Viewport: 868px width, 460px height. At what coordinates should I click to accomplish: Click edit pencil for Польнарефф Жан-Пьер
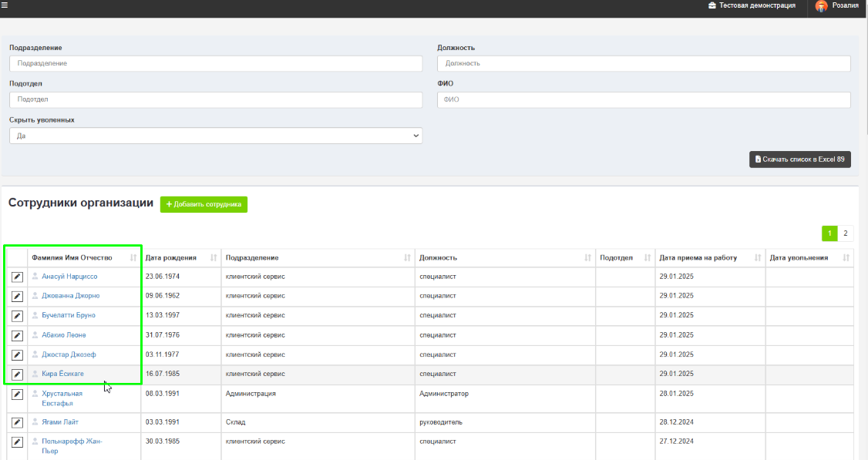[17, 442]
